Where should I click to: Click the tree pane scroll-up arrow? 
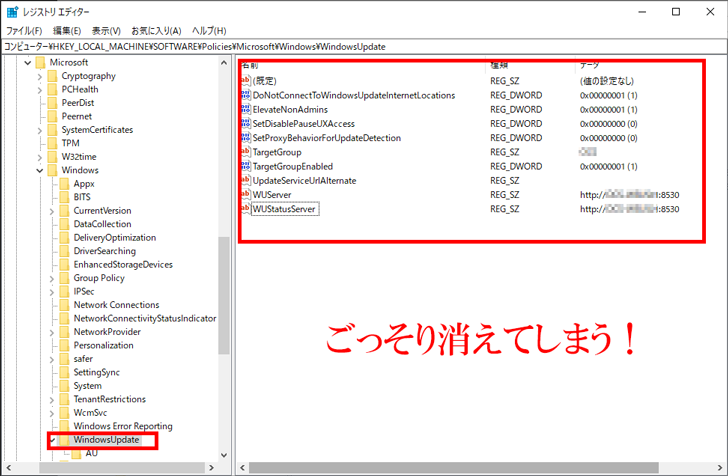[x=224, y=62]
